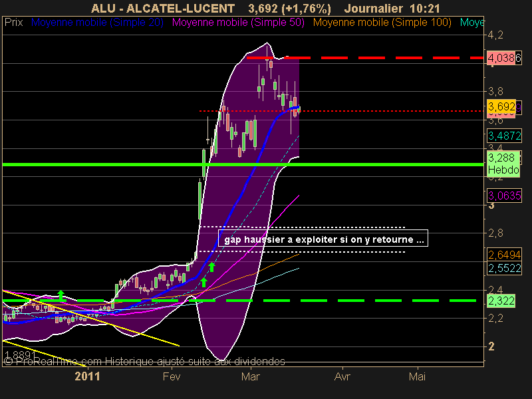
Task: Select the 'Moyenne mobile (Simple 50)' legend
Action: point(238,23)
